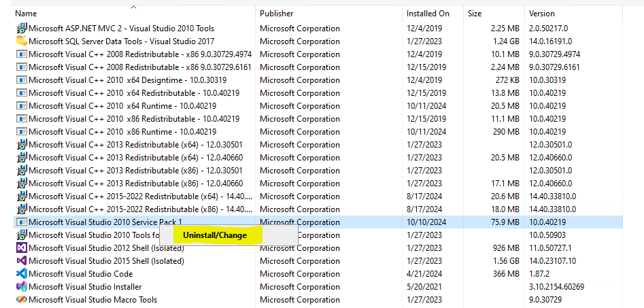Click icon of Visual Studio 2010 Service Pack 1

[21, 222]
